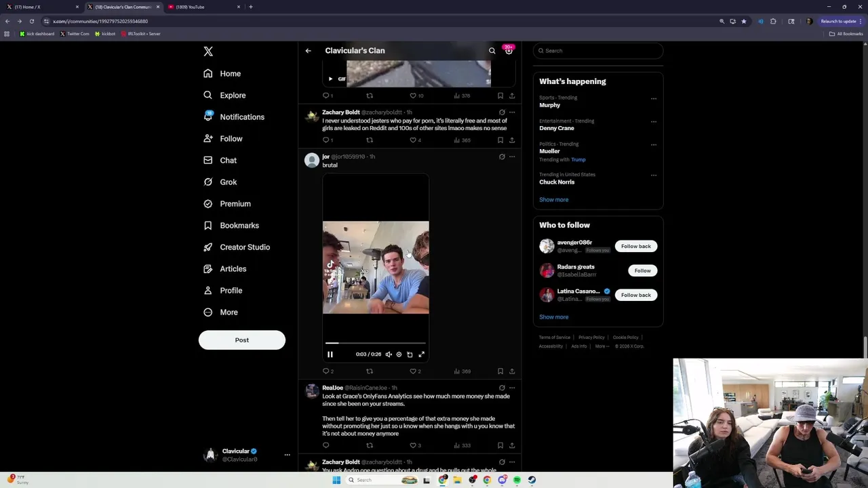
Task: Switch to the YouTube browser tab
Action: 203,7
